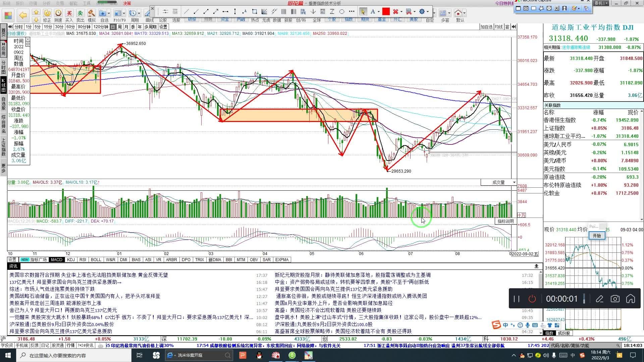Click the Sogou input voice microphone icon
The height and width of the screenshot is (362, 644).
point(528,325)
